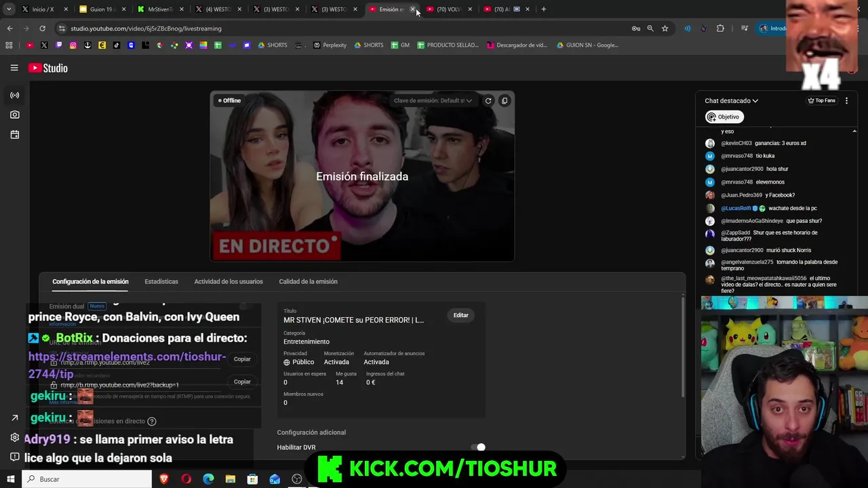Click the YouTube Studio logo
The width and height of the screenshot is (868, 488).
coord(47,68)
